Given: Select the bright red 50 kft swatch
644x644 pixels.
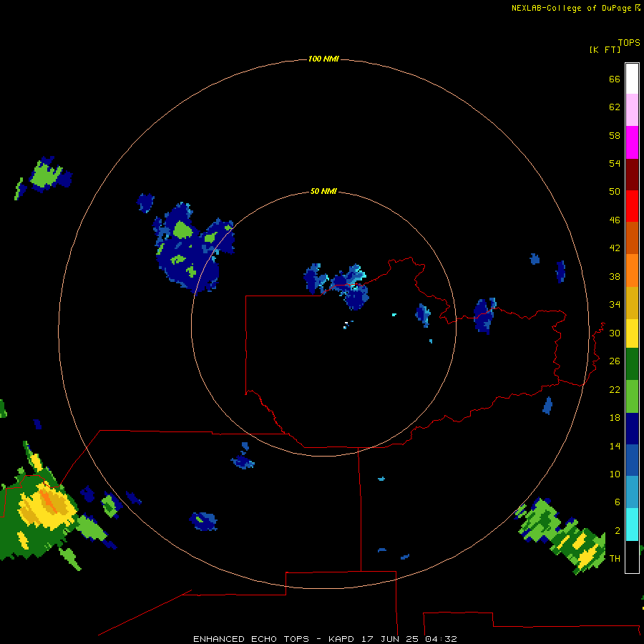Looking at the screenshot, I should point(632,206).
